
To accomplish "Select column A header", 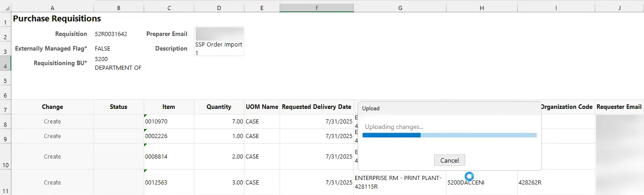I will click(x=52, y=8).
